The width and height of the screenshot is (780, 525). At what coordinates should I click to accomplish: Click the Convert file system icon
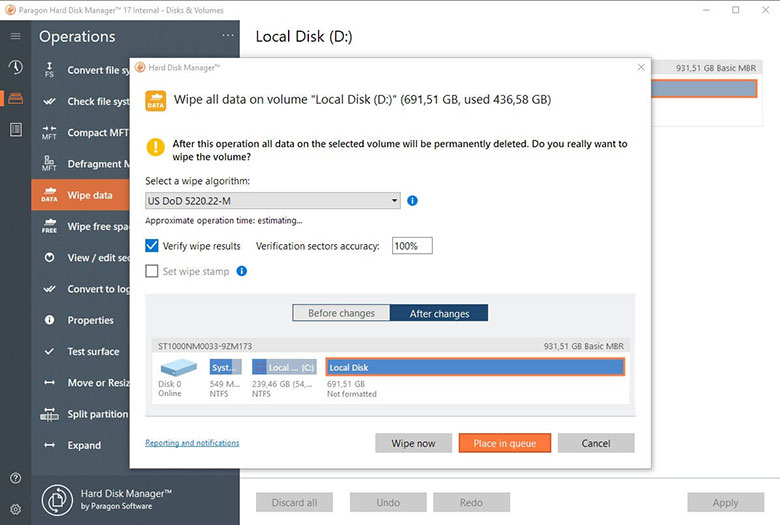(49, 70)
